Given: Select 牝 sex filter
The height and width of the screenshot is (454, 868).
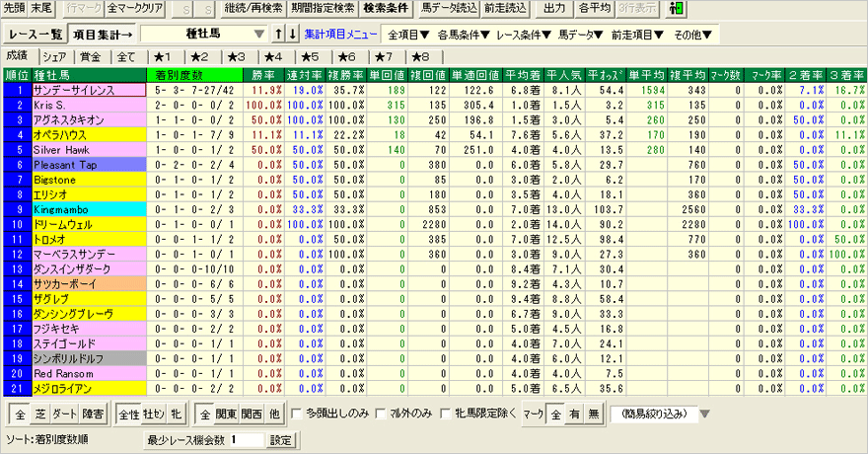Looking at the screenshot, I should click(176, 415).
